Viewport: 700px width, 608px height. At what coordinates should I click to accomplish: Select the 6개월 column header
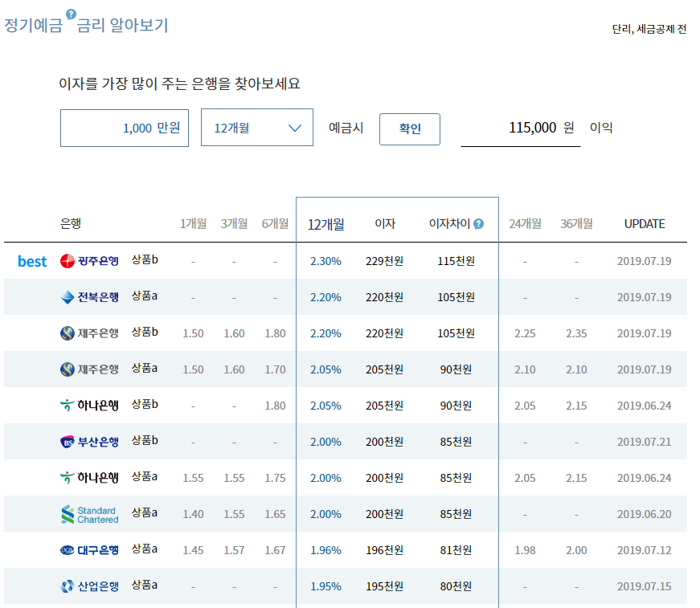tap(275, 223)
